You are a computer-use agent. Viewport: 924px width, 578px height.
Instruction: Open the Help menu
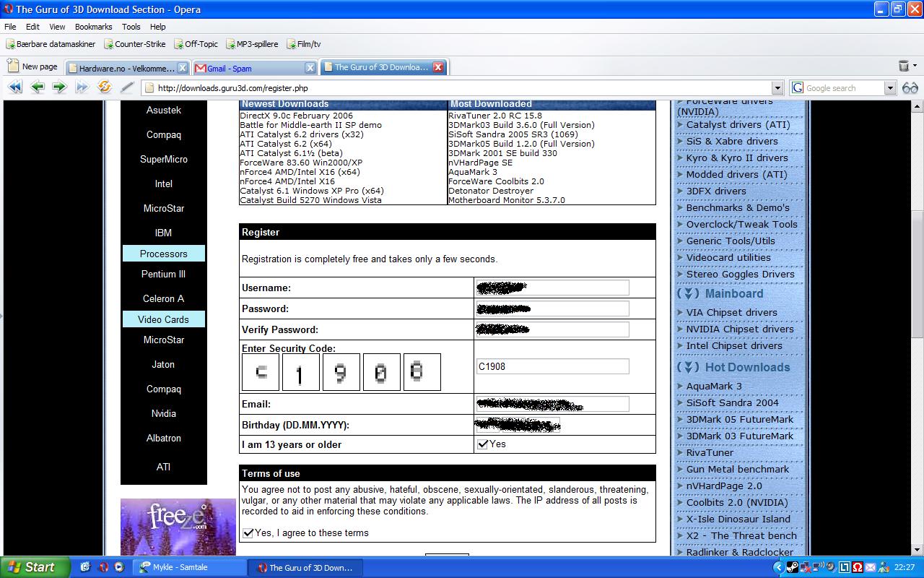click(x=157, y=27)
